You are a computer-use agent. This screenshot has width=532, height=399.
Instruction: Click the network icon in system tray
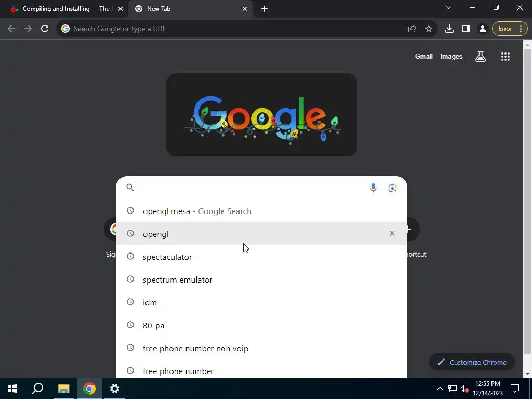453,389
